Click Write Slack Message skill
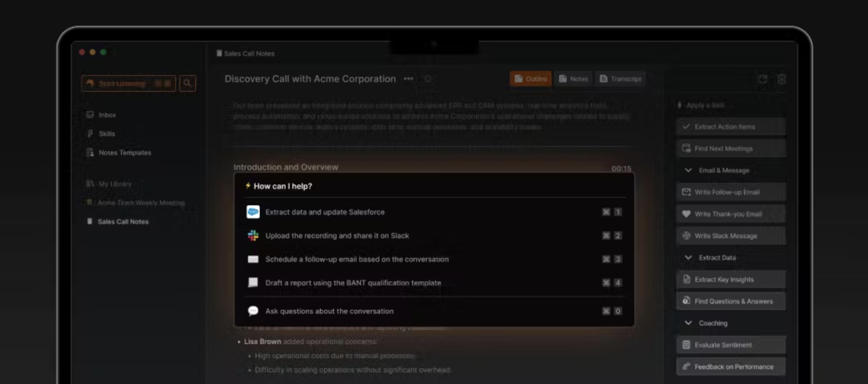This screenshot has height=384, width=868. click(x=731, y=236)
